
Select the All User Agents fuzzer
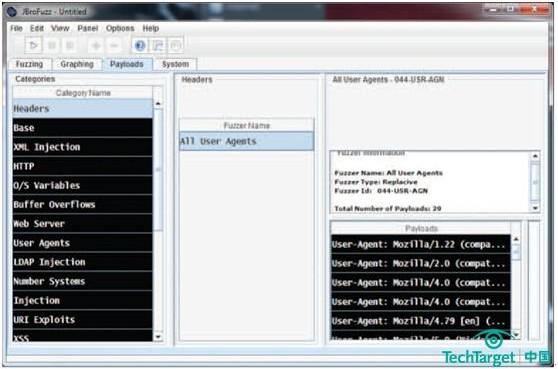[246, 141]
